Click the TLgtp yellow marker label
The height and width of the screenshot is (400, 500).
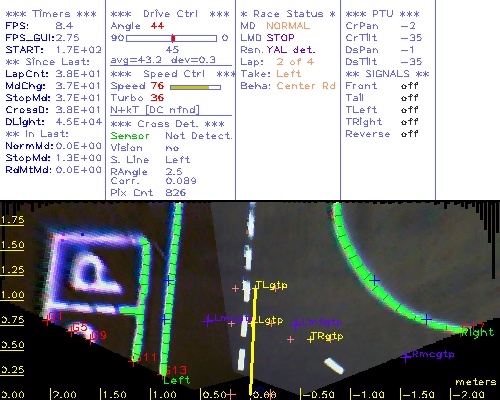[x=271, y=285]
